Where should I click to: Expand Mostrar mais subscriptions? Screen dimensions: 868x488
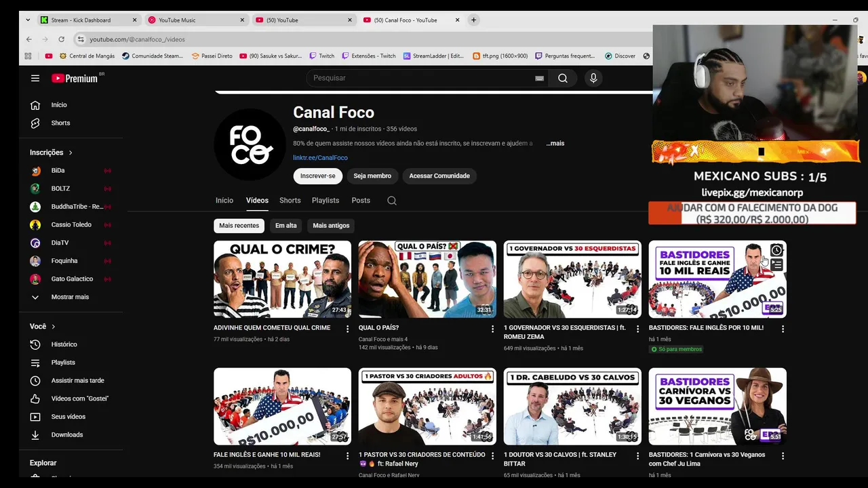tap(71, 297)
